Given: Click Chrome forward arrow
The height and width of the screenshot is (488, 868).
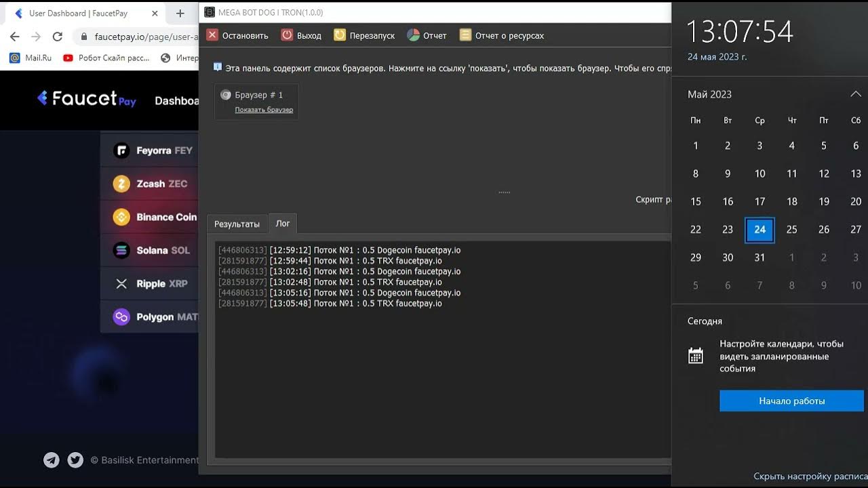Looking at the screenshot, I should point(36,37).
